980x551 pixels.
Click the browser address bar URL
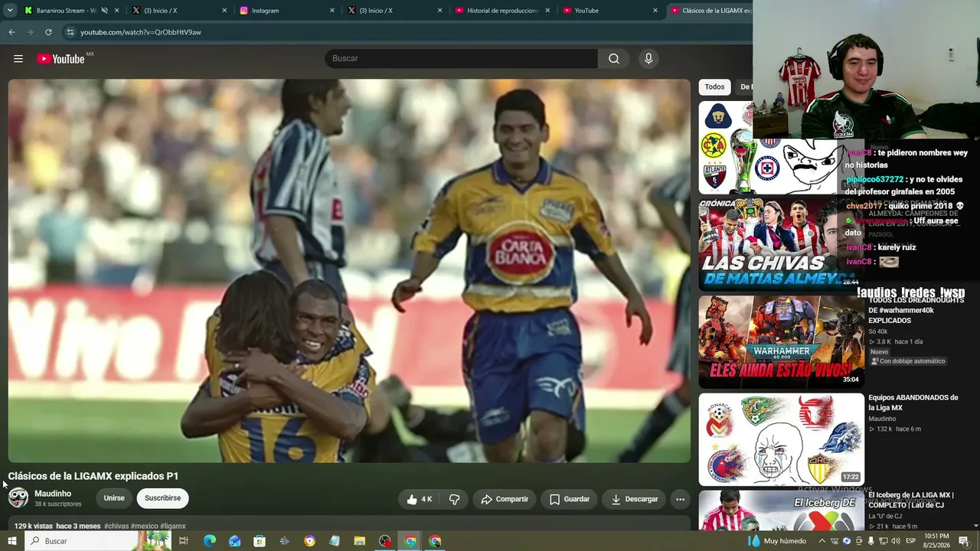pyautogui.click(x=141, y=32)
